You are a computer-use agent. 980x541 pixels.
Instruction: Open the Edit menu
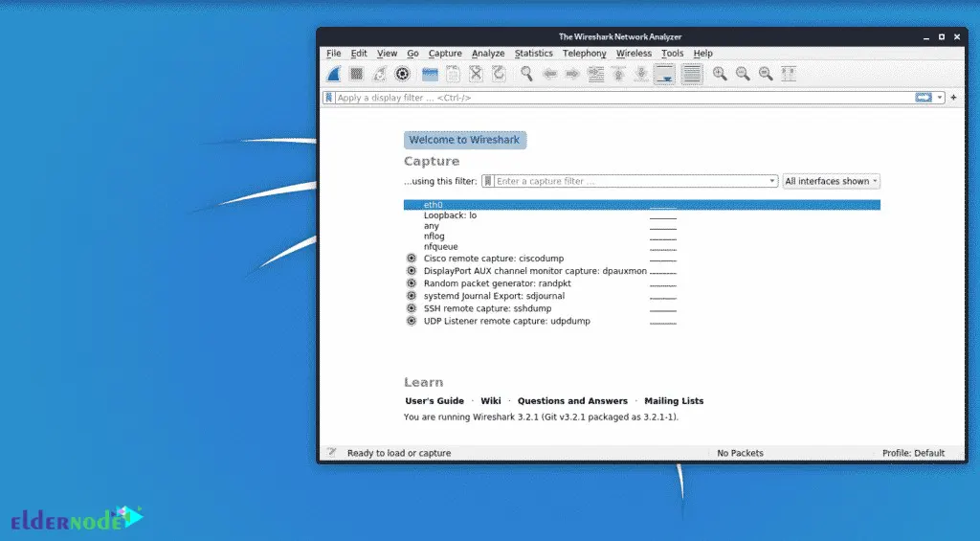pyautogui.click(x=359, y=54)
